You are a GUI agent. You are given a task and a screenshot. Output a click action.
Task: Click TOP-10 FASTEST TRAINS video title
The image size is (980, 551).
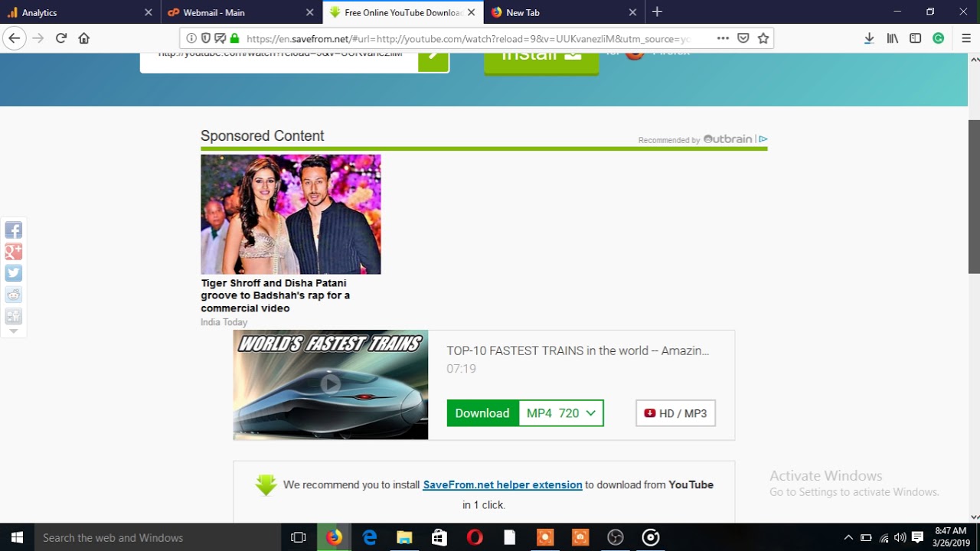pos(578,350)
